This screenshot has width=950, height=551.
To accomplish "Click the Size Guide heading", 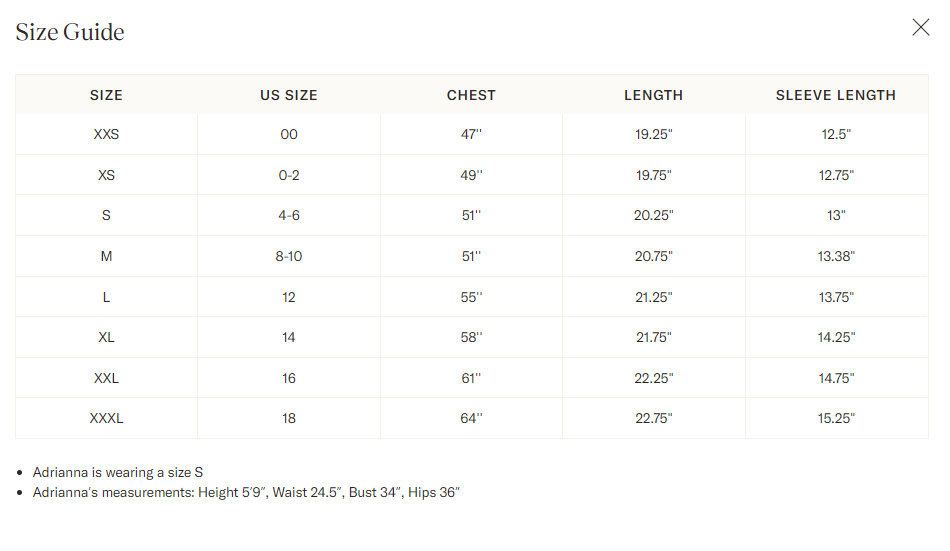I will point(70,32).
